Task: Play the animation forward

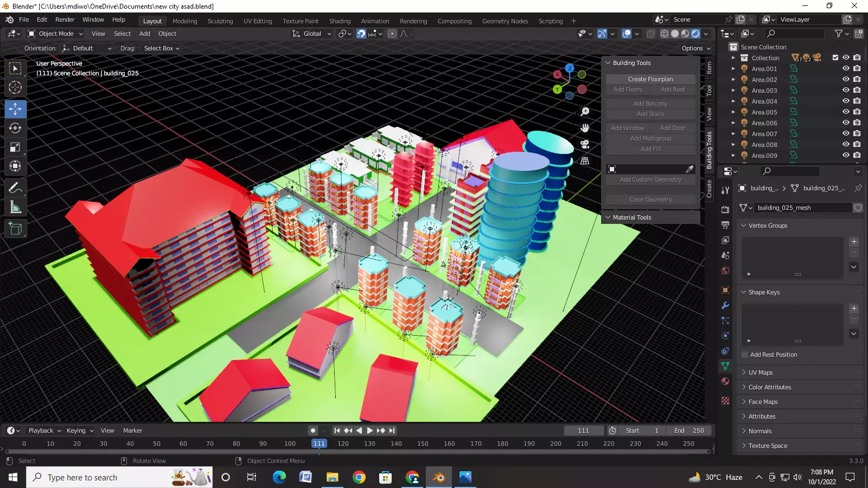Action: [x=370, y=431]
